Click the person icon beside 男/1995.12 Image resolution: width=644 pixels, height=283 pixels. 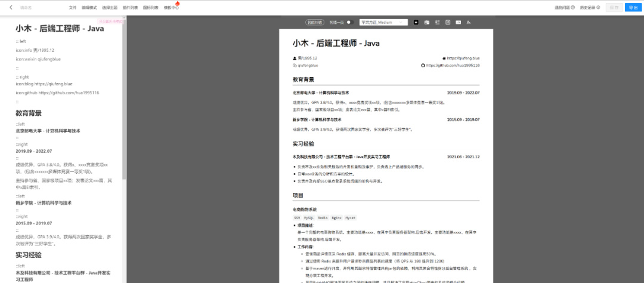(x=295, y=59)
